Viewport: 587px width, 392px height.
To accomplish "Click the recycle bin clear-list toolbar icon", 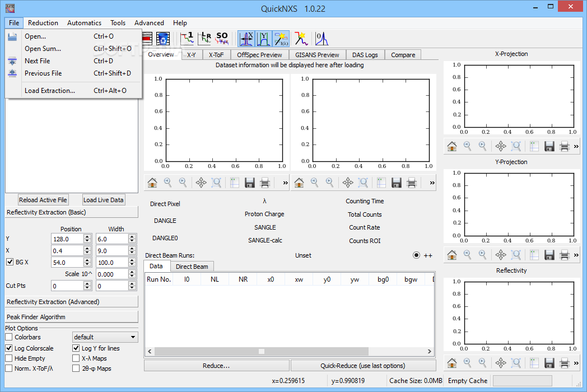I will pos(163,39).
